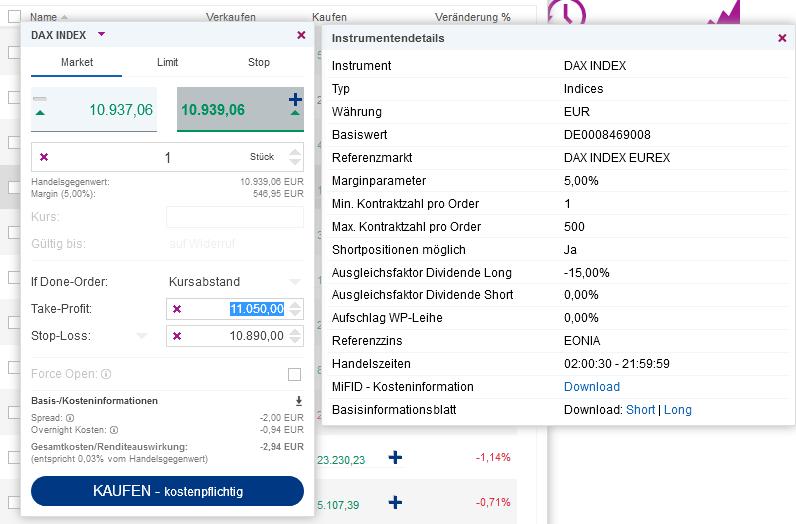The width and height of the screenshot is (796, 524).
Task: Switch to the Market order tab
Action: (x=77, y=62)
